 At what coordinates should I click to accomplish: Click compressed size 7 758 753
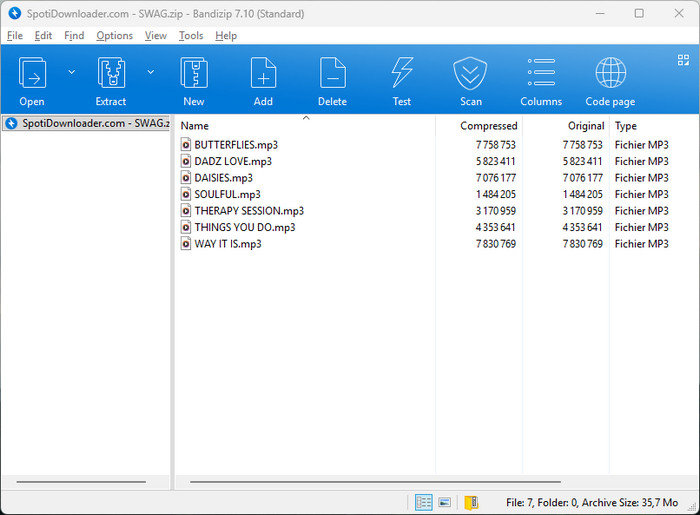tap(496, 145)
